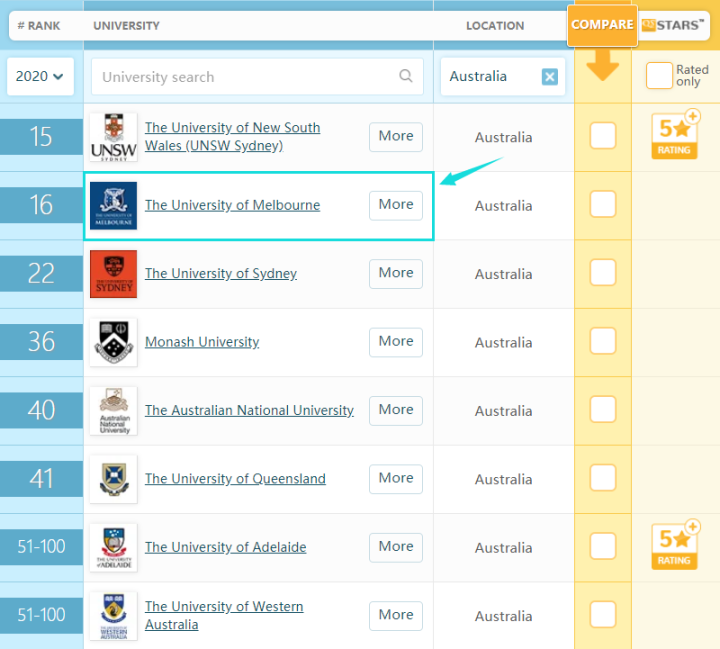Image resolution: width=720 pixels, height=649 pixels.
Task: Click the Australia location filter field
Action: pos(503,76)
